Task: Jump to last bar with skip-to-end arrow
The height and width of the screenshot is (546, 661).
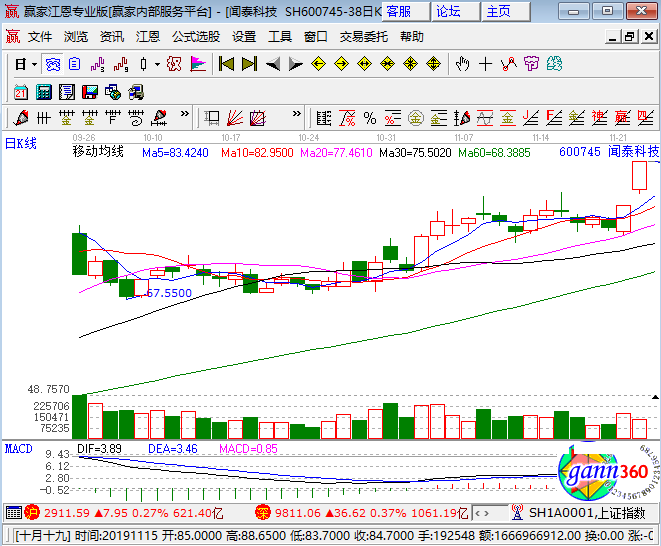Action: tap(250, 64)
